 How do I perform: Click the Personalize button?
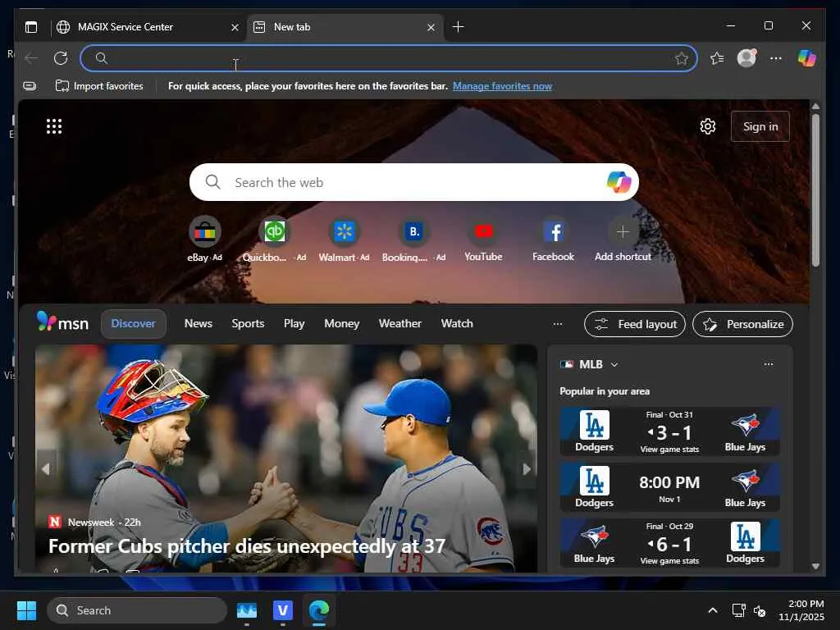pyautogui.click(x=742, y=324)
